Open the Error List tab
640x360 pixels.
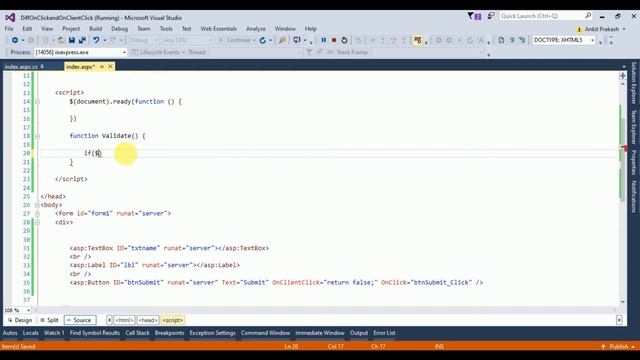[x=384, y=333]
